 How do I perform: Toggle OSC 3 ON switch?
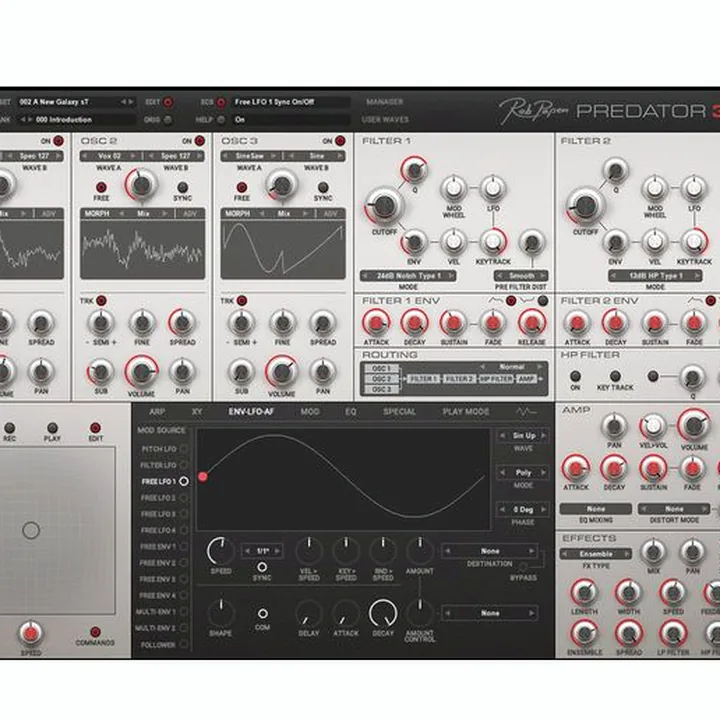point(340,141)
